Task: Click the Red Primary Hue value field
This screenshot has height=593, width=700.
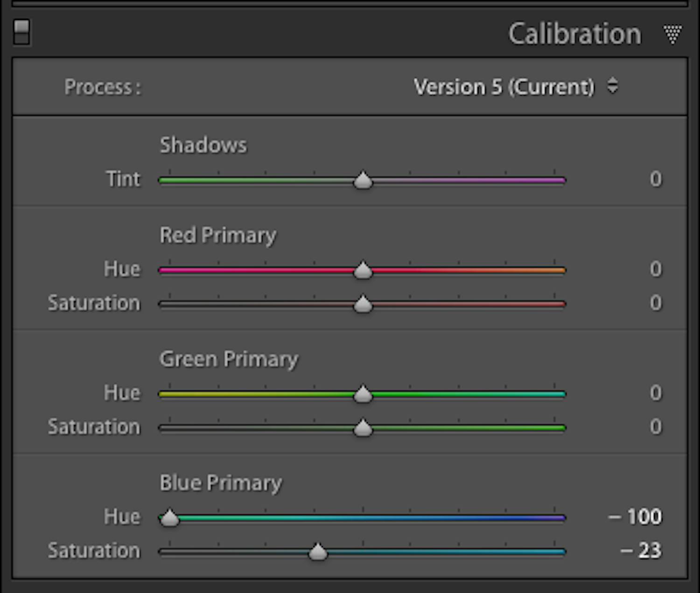Action: click(656, 269)
